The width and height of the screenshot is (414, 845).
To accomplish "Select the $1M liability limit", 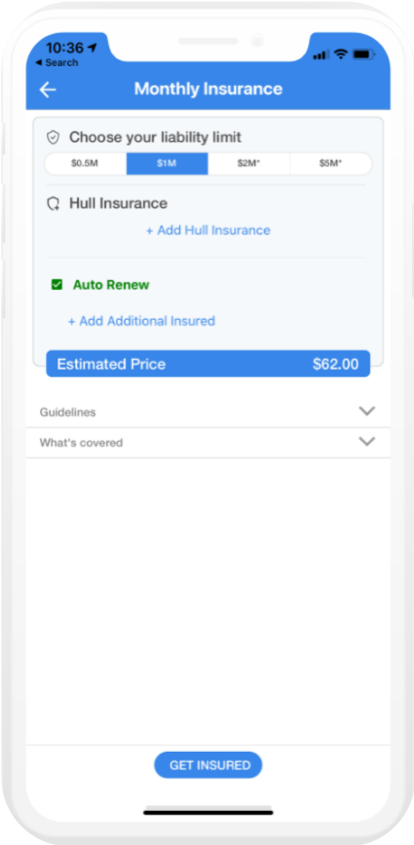I will click(x=167, y=164).
